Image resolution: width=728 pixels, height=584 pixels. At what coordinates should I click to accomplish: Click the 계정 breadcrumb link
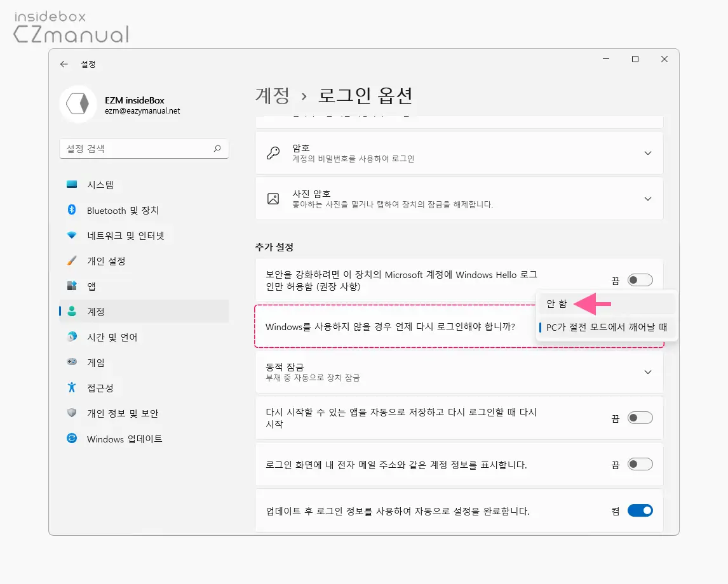pyautogui.click(x=273, y=96)
